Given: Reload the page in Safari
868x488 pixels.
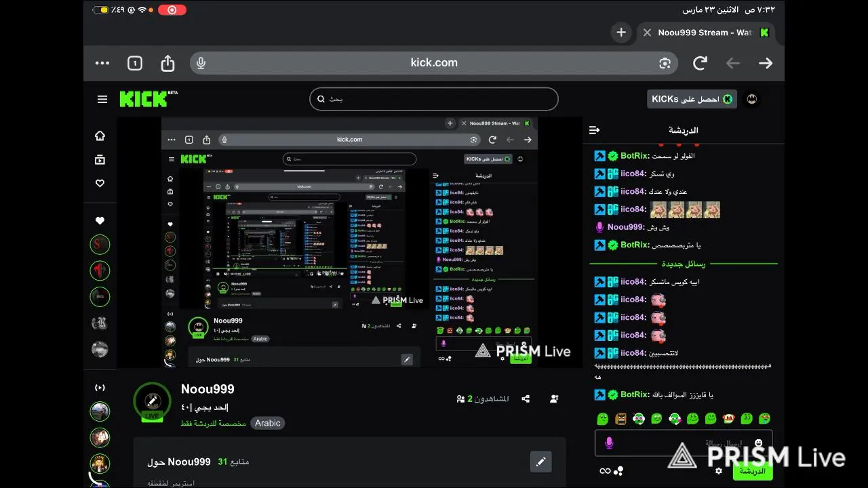Looking at the screenshot, I should click(700, 63).
